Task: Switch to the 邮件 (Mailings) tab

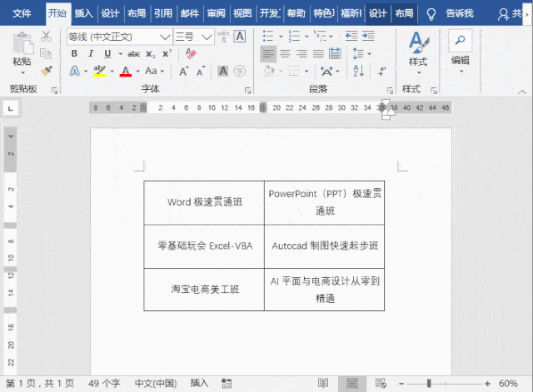Action: pos(190,13)
